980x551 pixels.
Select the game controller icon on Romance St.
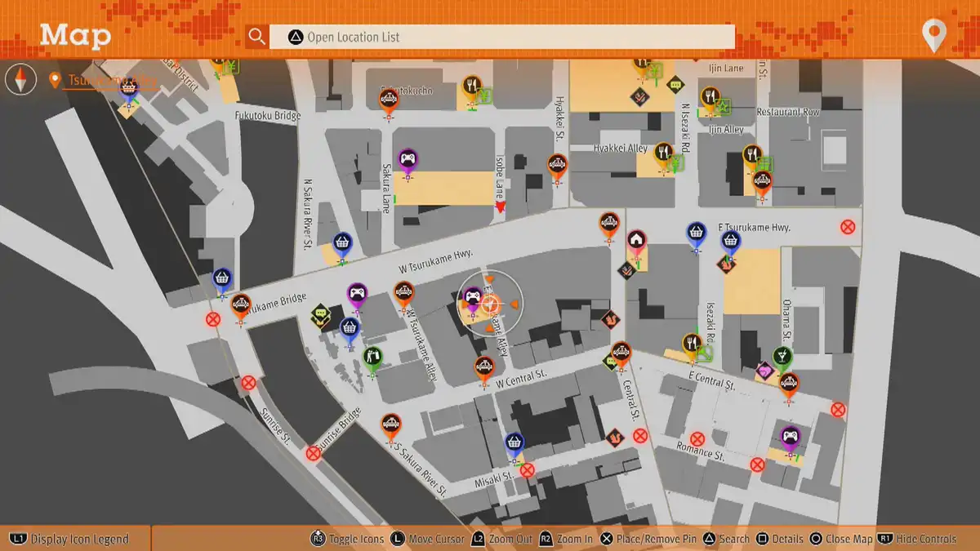(x=790, y=437)
